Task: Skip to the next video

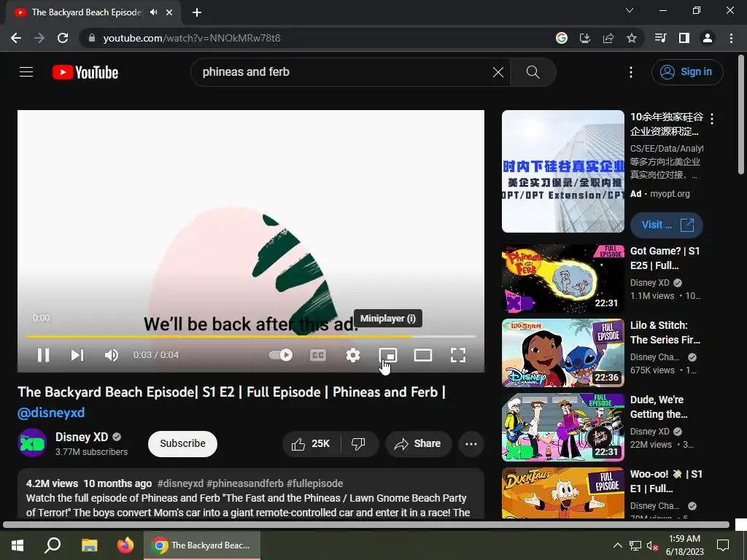Action: (77, 355)
